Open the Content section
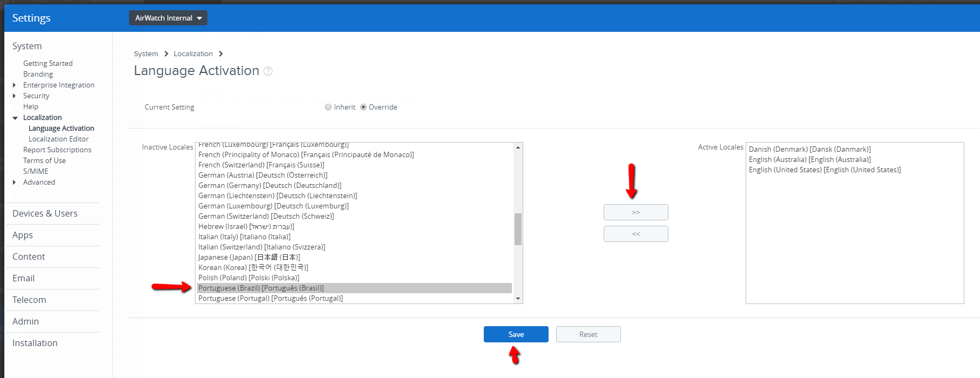This screenshot has width=980, height=378. tap(29, 256)
